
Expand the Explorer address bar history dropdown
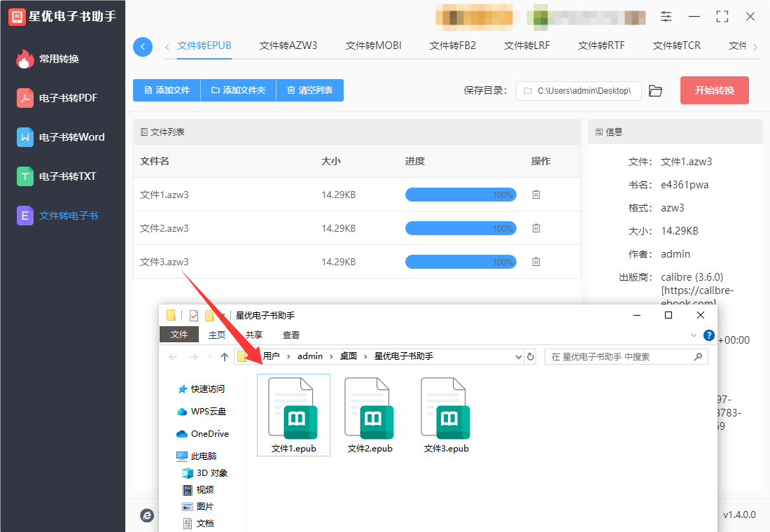[x=518, y=356]
